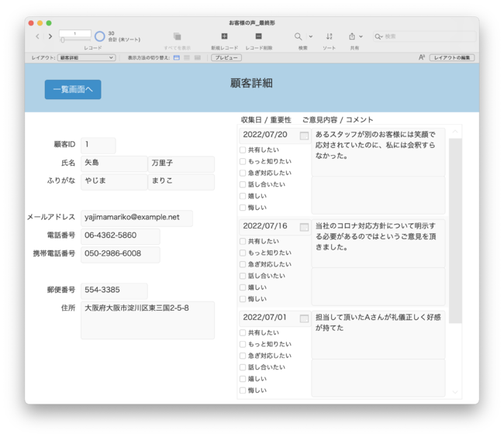Click the record slider handle

tap(63, 40)
